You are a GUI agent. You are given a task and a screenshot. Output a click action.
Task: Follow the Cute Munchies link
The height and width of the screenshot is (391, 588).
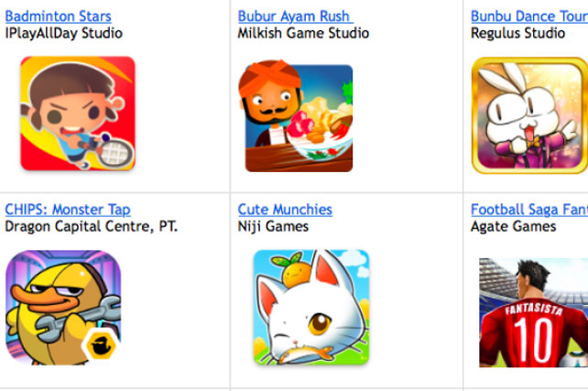285,210
